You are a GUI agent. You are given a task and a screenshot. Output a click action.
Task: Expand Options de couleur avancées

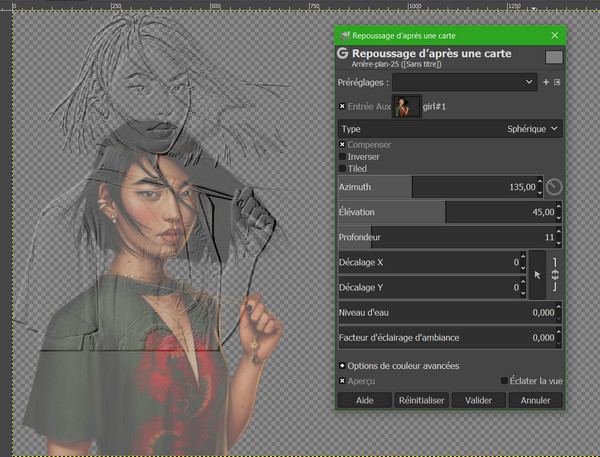pos(342,366)
